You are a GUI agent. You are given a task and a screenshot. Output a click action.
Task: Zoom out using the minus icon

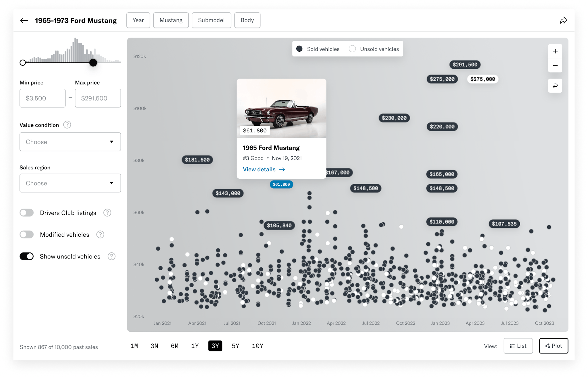(555, 65)
